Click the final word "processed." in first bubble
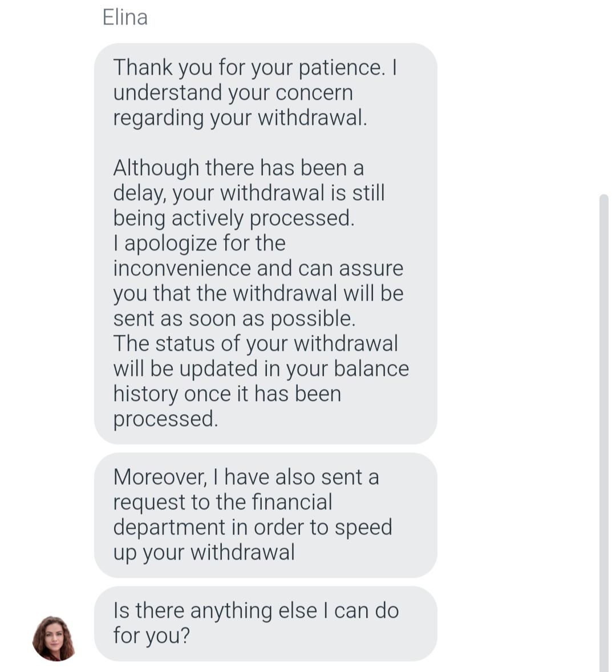The height and width of the screenshot is (672, 616). click(165, 419)
